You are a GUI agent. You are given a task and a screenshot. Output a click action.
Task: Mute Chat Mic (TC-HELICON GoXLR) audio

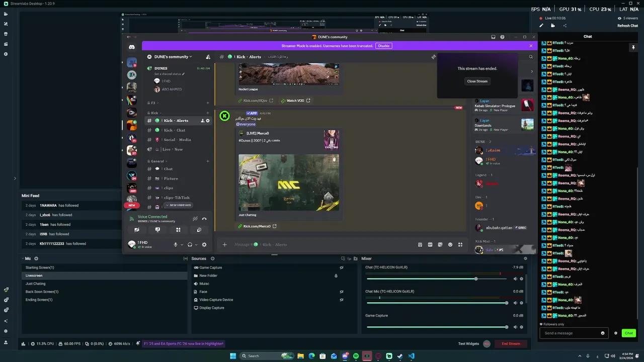coord(515,303)
